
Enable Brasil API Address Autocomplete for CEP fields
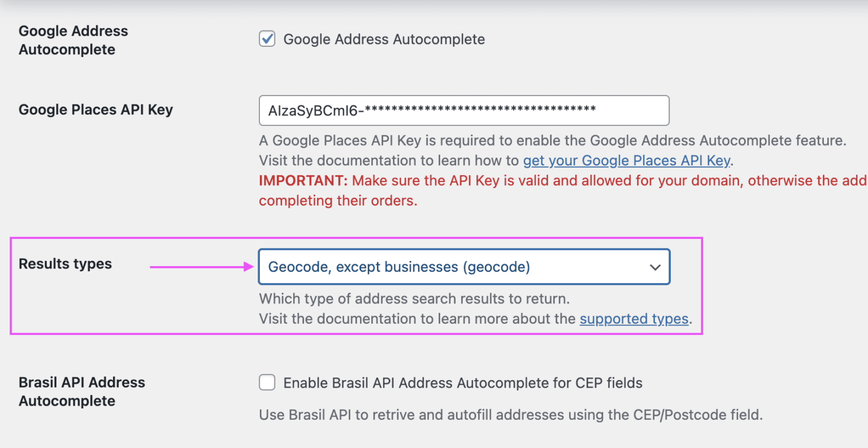pyautogui.click(x=266, y=382)
